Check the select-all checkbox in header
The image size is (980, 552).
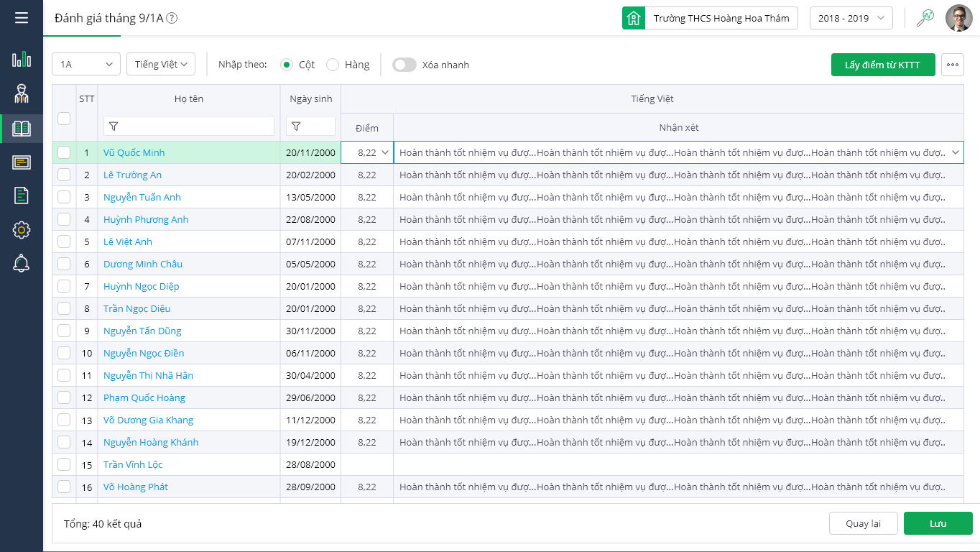64,119
